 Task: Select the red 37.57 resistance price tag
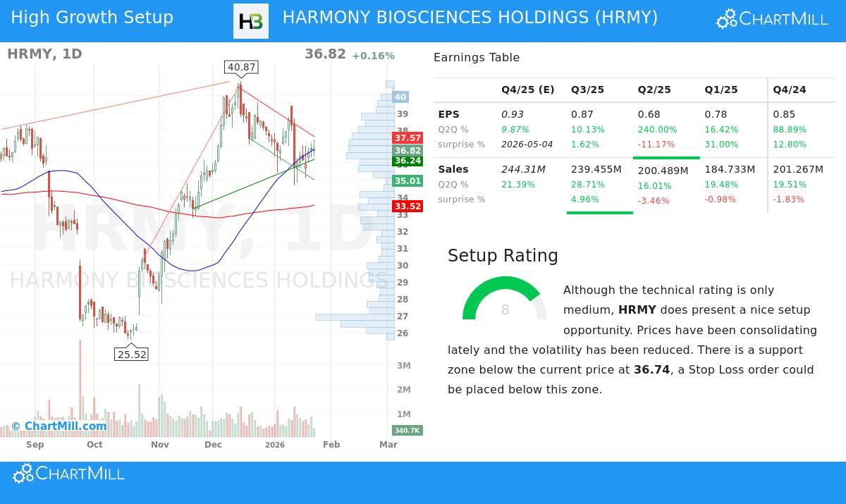(x=407, y=139)
